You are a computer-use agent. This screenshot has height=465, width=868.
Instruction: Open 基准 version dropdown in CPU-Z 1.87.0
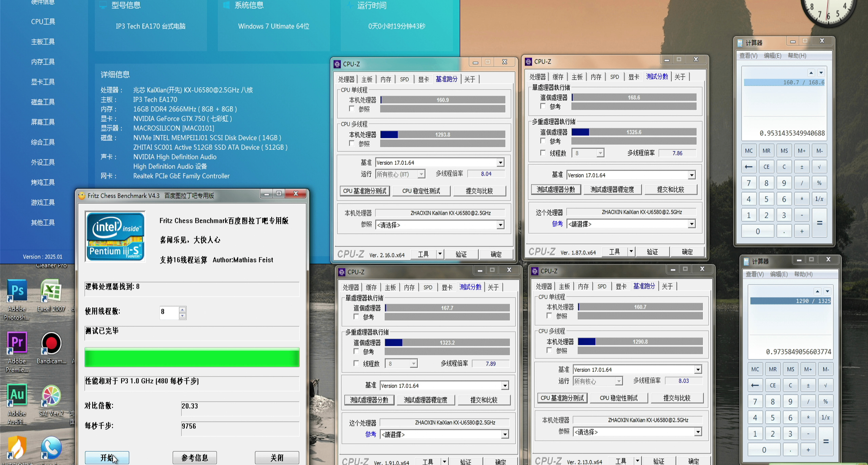pyautogui.click(x=692, y=175)
